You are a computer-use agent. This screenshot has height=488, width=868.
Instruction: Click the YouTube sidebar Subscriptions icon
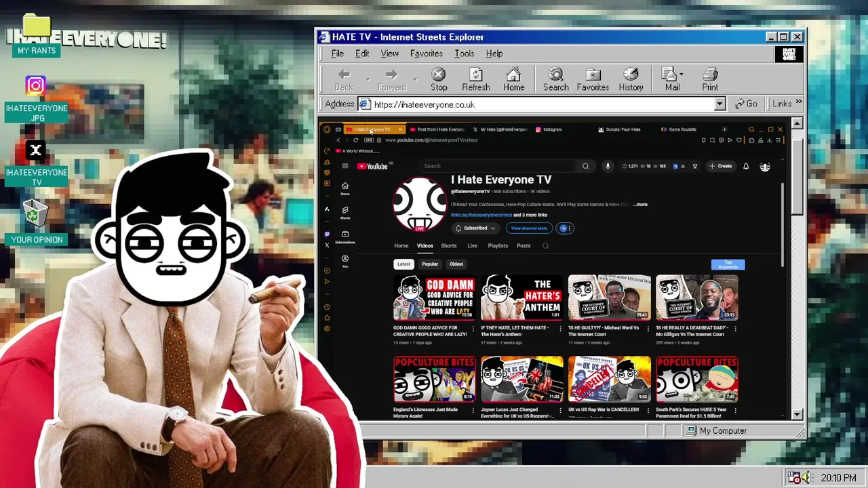tap(344, 237)
